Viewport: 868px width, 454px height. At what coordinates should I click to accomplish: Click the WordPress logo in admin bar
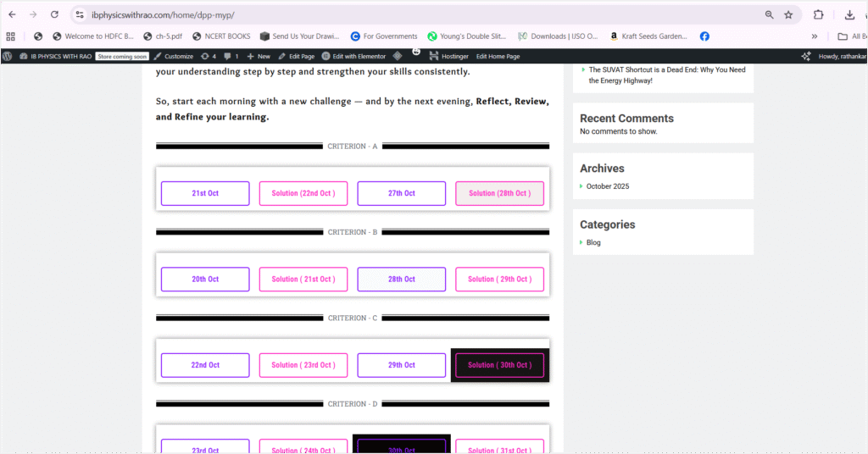click(8, 56)
